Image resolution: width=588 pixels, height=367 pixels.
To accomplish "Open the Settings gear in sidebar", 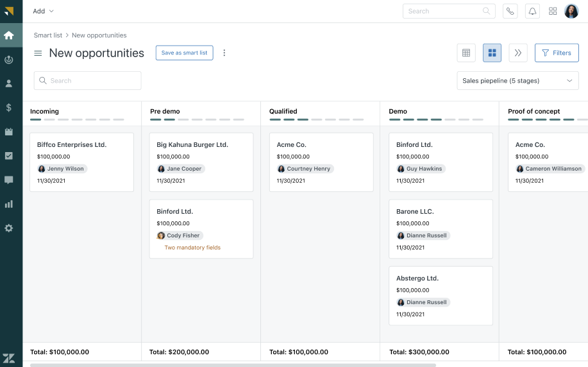I will pos(9,228).
